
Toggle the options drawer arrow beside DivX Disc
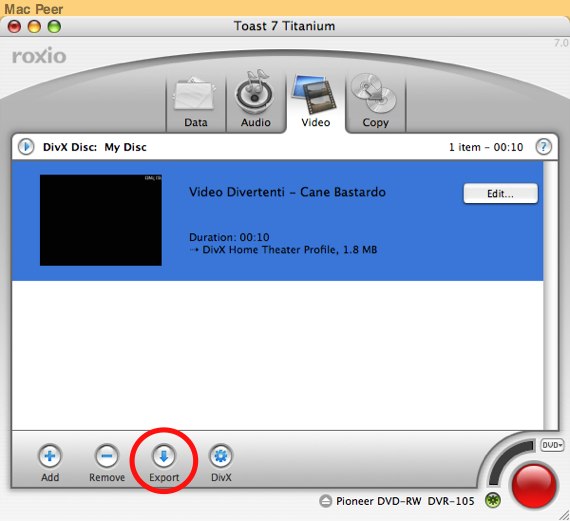click(26, 147)
